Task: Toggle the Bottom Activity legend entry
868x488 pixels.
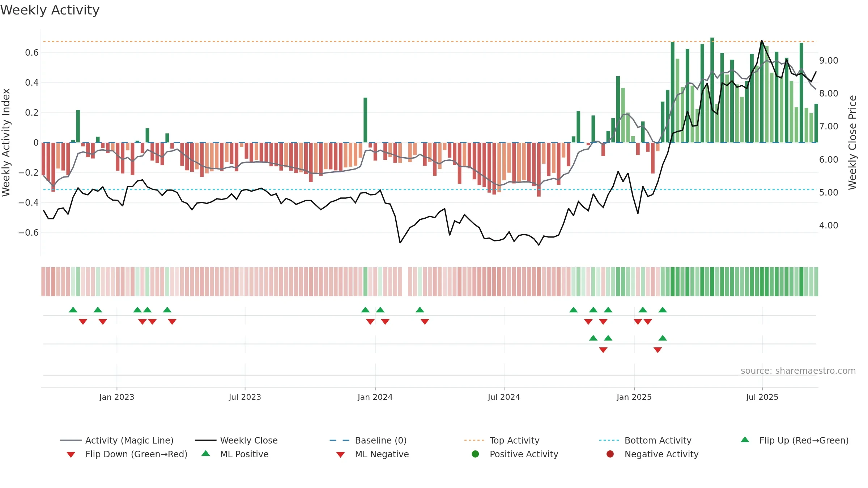Action: point(645,440)
